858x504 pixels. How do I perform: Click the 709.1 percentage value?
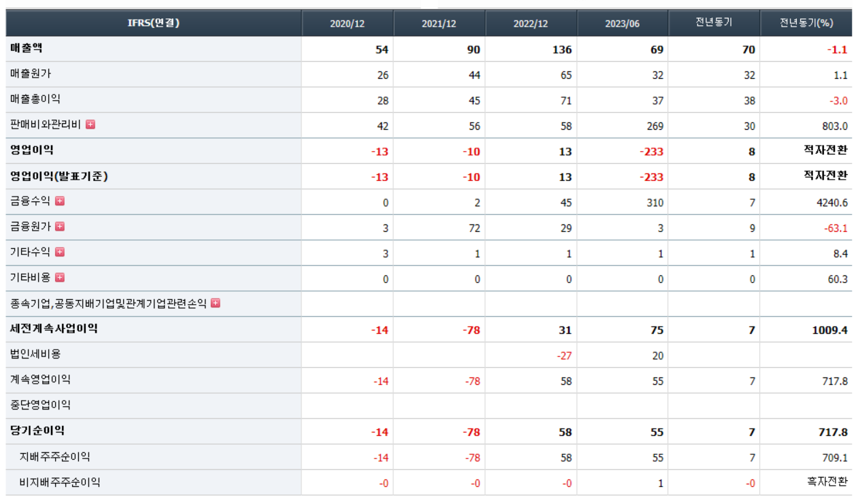coord(835,458)
